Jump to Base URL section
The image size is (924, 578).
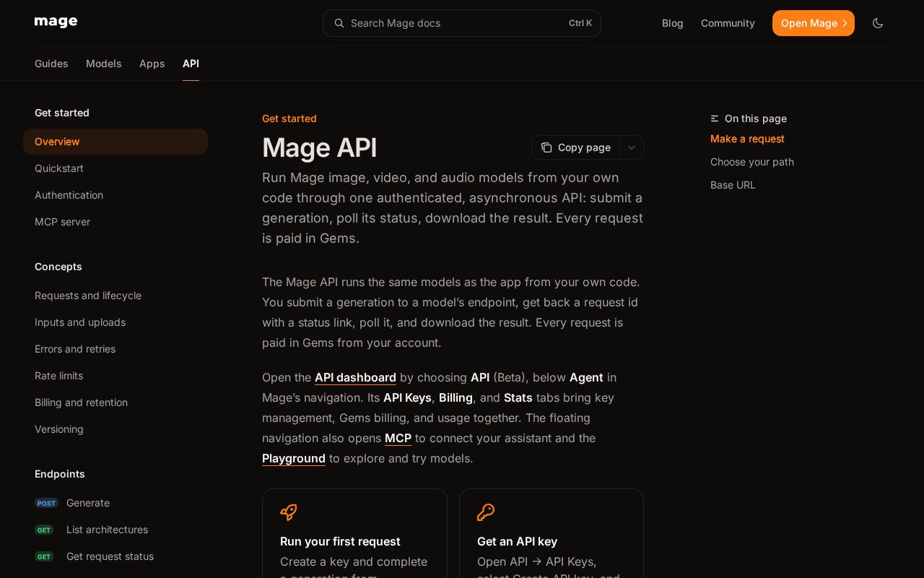click(x=733, y=185)
